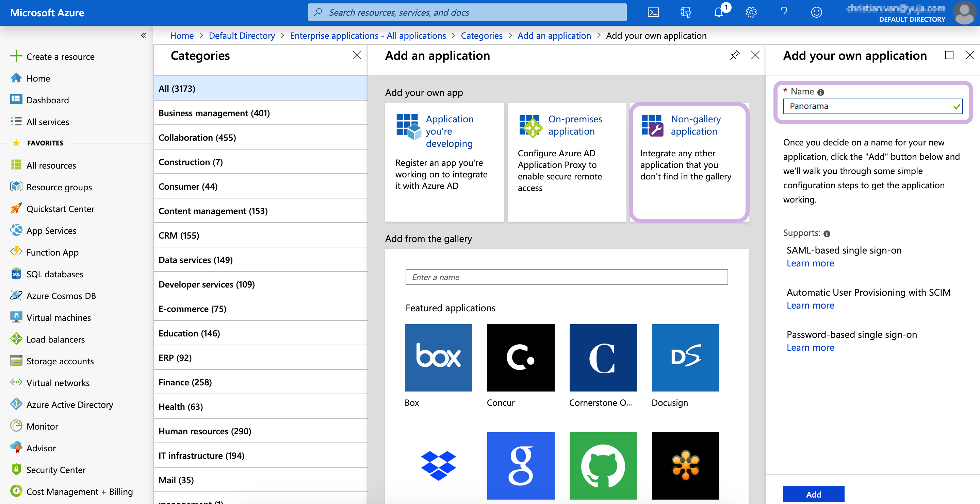The image size is (980, 504).
Task: Click Learn more under SAML-based sign-on
Action: point(810,263)
